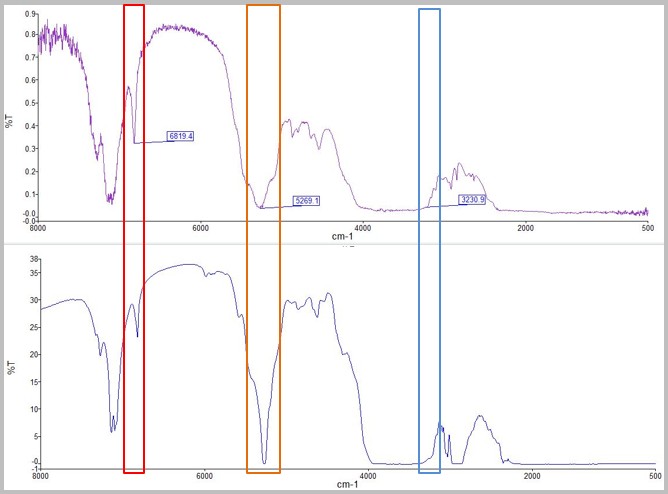Click the 0.5 tick on the top y-axis
This screenshot has width=668, height=494.
(30, 103)
